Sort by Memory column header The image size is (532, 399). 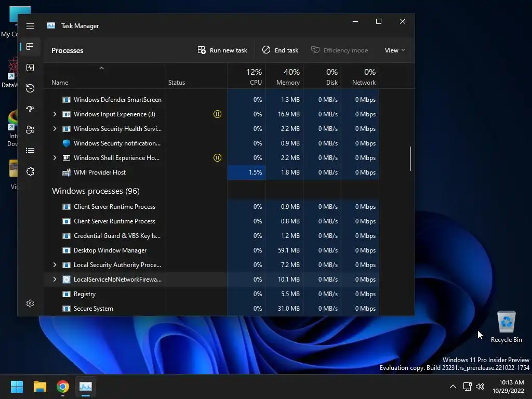click(x=284, y=76)
